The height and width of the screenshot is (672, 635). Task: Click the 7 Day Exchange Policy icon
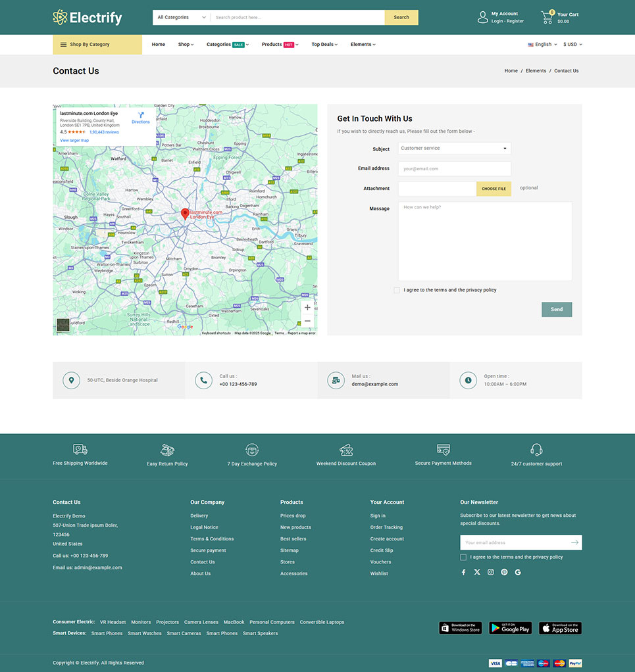point(252,450)
